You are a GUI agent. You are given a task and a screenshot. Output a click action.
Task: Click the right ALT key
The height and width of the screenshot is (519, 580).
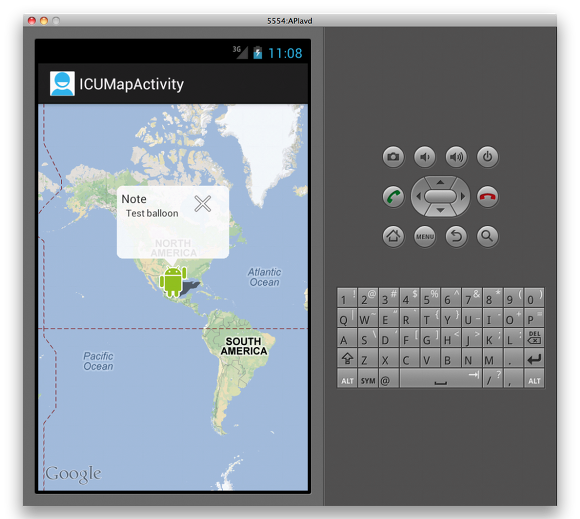[535, 379]
